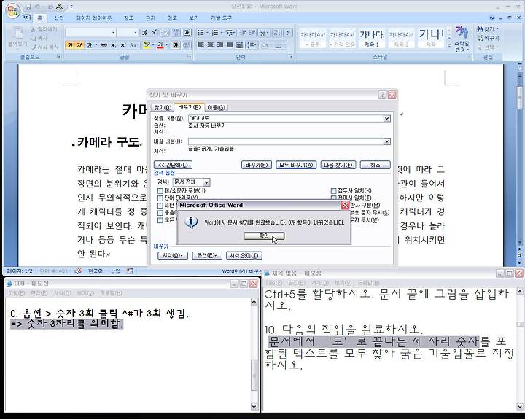Click in the Find what input field

point(286,118)
